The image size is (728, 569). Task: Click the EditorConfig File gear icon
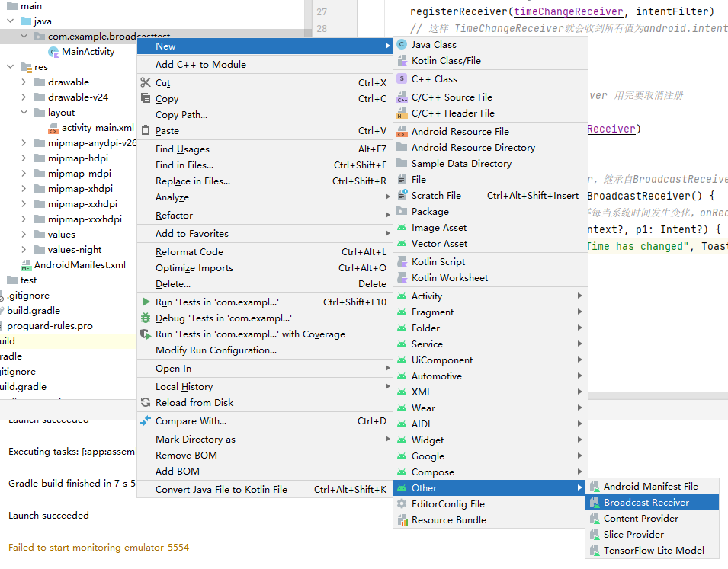(402, 503)
